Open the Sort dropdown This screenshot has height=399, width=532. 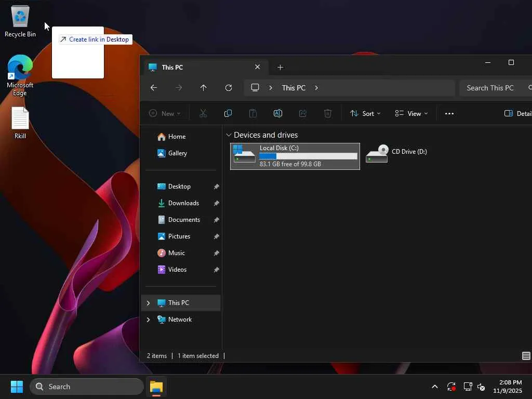pyautogui.click(x=365, y=114)
